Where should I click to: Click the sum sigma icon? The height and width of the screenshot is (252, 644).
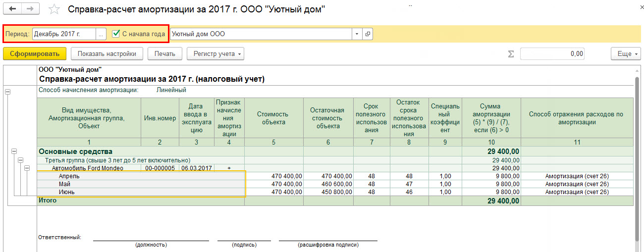click(511, 54)
